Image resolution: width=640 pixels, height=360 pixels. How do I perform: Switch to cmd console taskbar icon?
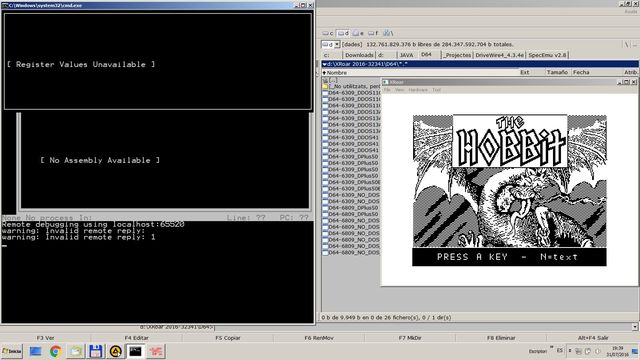pyautogui.click(x=136, y=351)
